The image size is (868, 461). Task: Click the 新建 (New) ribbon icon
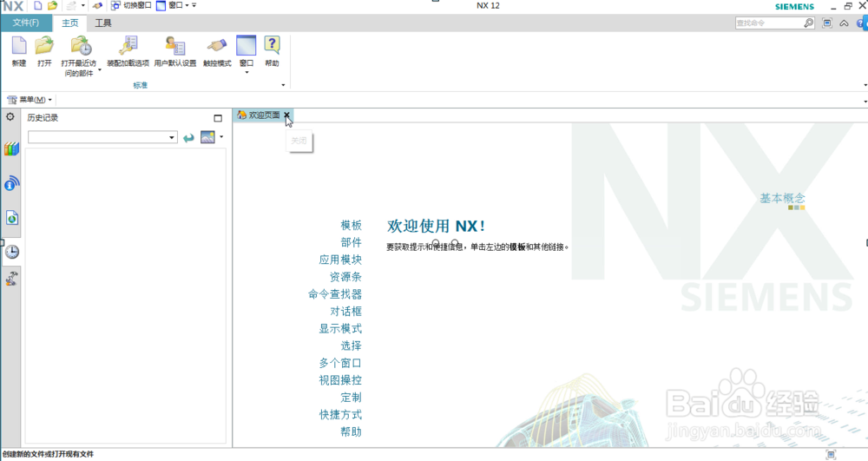tap(19, 46)
